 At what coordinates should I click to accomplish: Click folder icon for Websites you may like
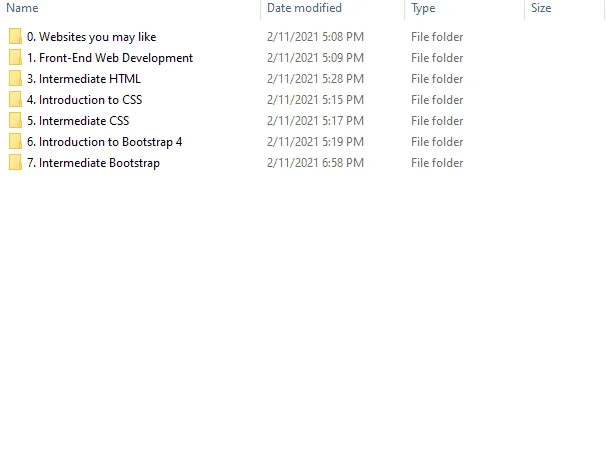pos(15,36)
